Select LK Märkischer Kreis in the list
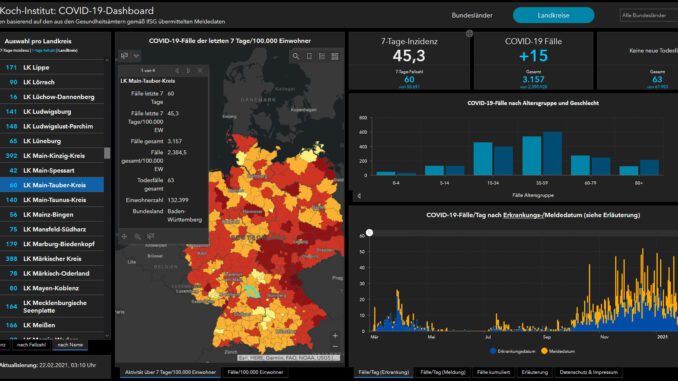The image size is (678, 381). coord(52,259)
